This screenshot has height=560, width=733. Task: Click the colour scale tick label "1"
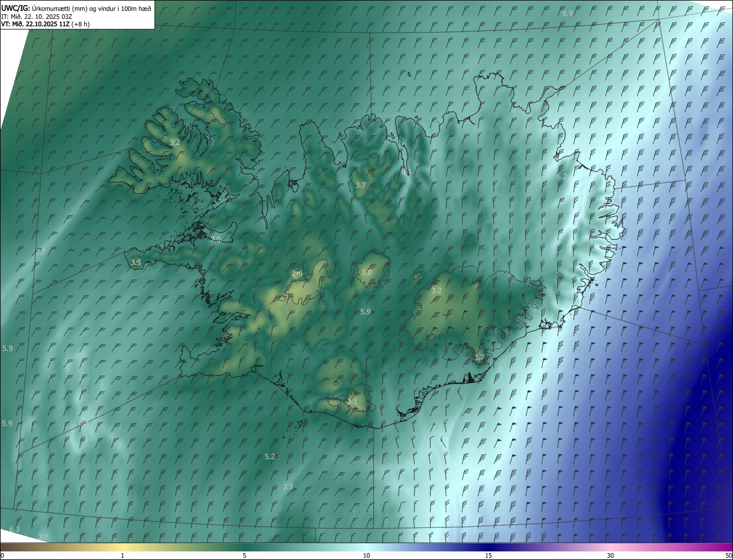pos(123,555)
